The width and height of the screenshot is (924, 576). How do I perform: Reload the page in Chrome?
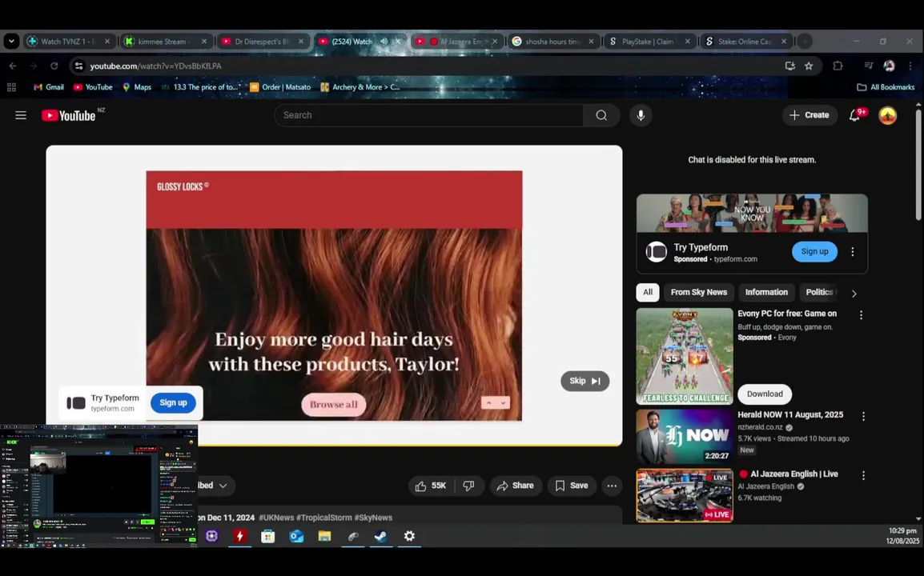pos(54,66)
